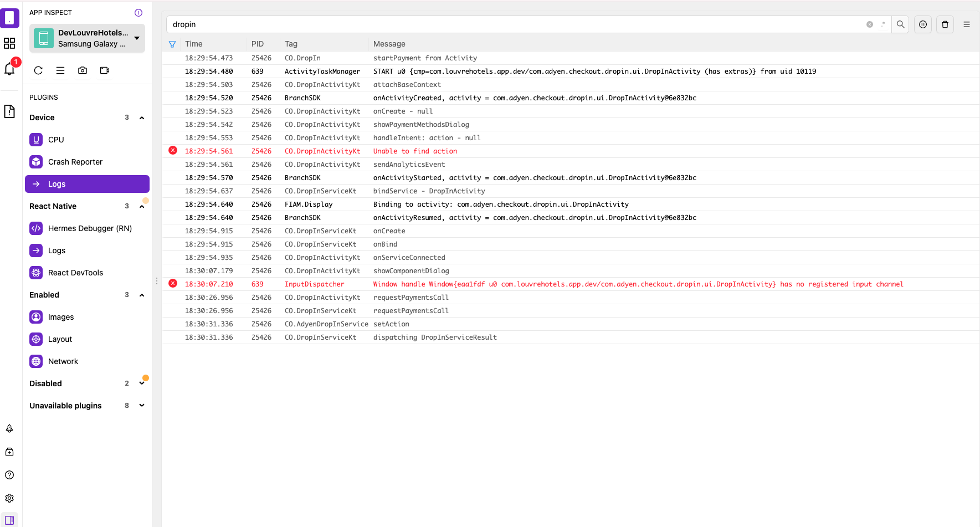Viewport: 980px width, 527px height.
Task: Open Flipper help
Action: tap(9, 475)
